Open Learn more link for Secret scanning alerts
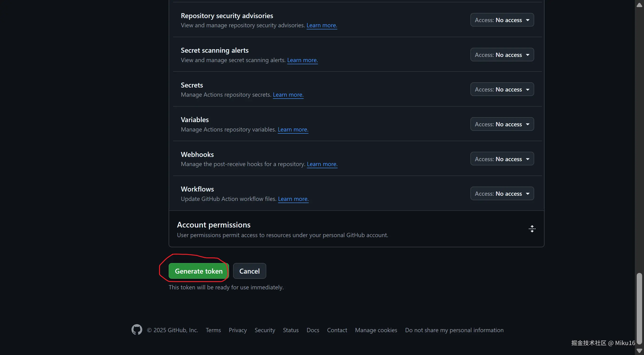This screenshot has height=355, width=644. pos(302,60)
